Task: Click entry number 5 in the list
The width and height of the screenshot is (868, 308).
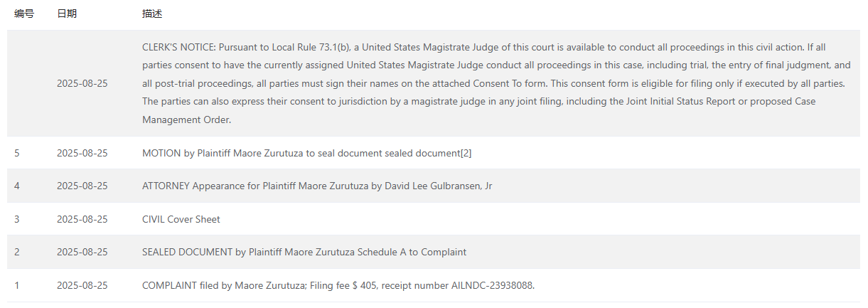Action: [x=17, y=153]
